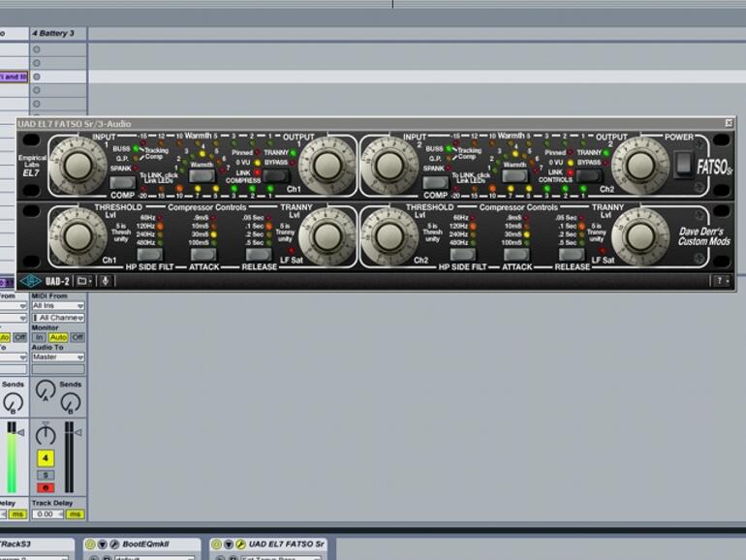Toggle the UAD EL7 FATSO Sr device activator

pos(216,544)
